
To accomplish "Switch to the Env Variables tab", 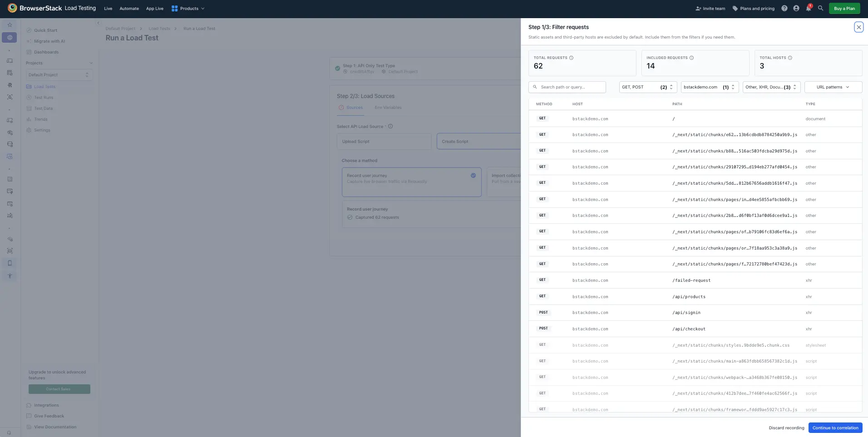I will (388, 108).
